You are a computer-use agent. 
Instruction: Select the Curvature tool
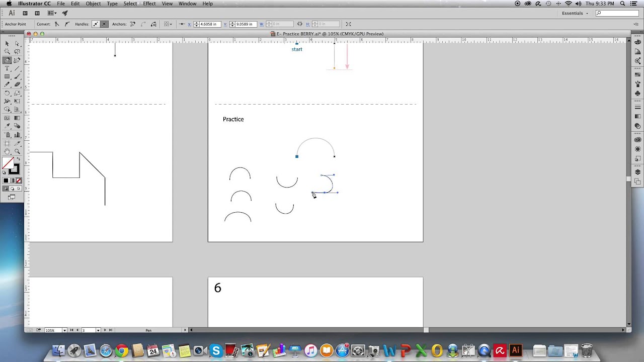click(x=18, y=60)
